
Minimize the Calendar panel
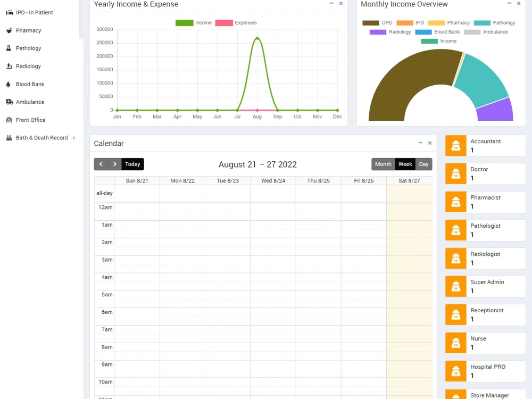click(420, 143)
